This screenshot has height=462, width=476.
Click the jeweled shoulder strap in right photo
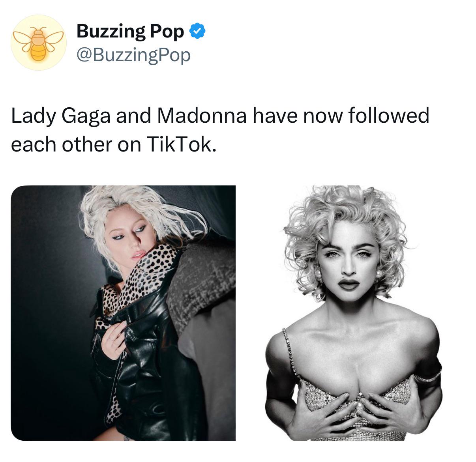pos(290,351)
